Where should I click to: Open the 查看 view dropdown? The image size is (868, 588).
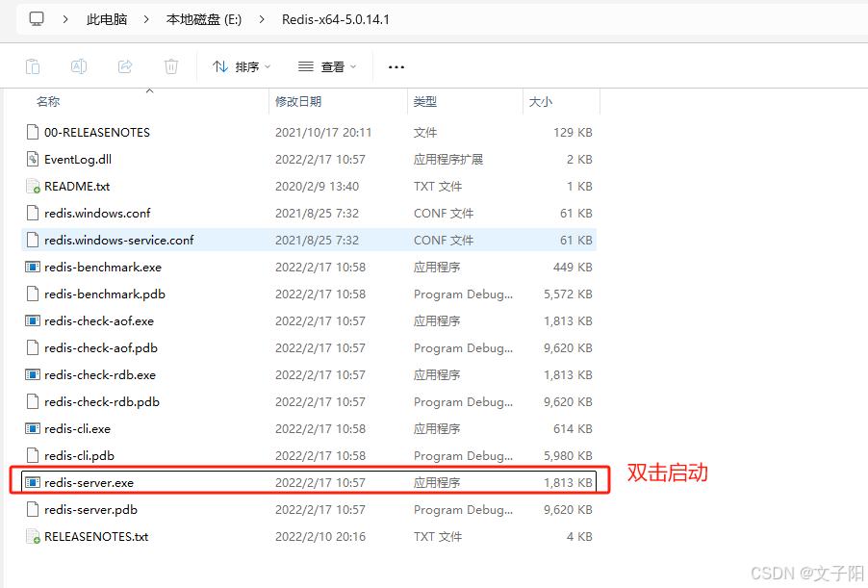328,67
